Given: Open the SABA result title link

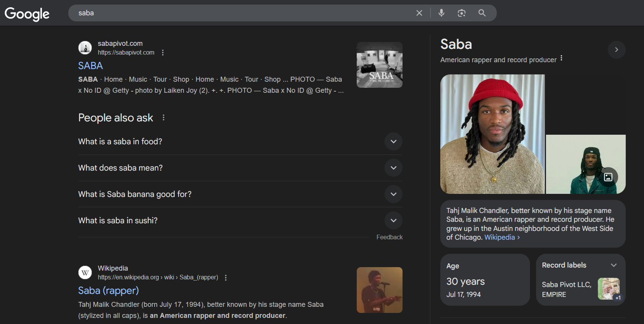Looking at the screenshot, I should click(x=90, y=66).
